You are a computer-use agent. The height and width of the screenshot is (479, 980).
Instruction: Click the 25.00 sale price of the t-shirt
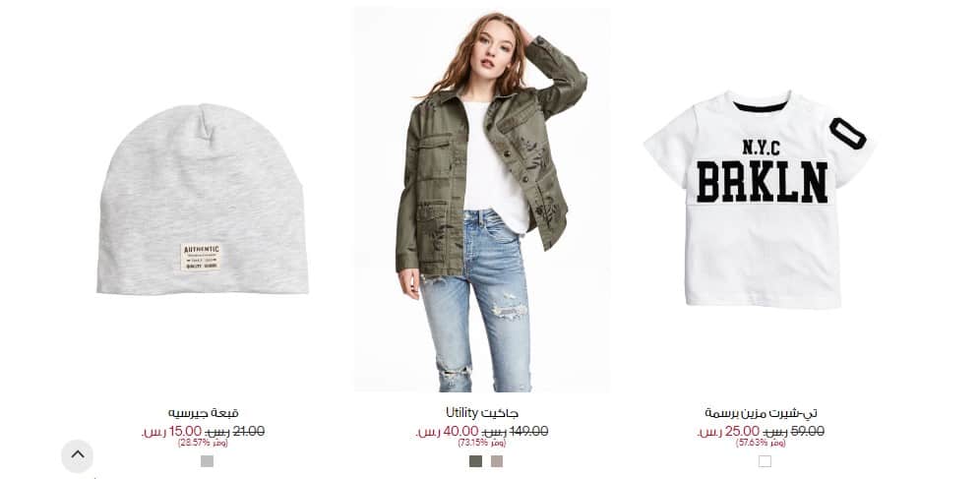729,432
